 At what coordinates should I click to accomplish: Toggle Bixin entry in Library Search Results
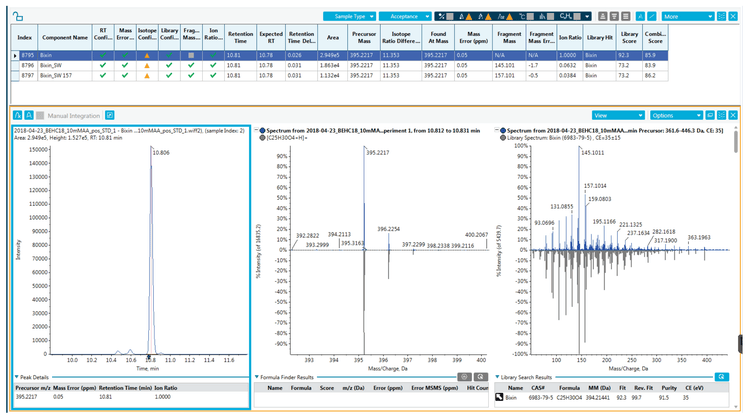[501, 398]
